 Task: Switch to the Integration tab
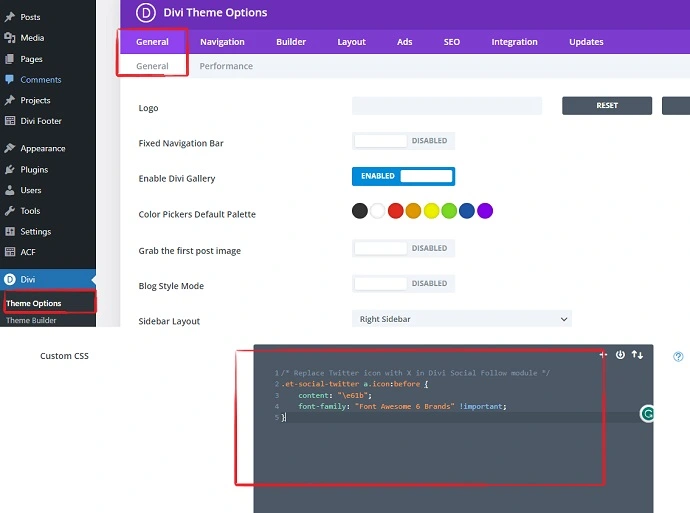(x=514, y=42)
